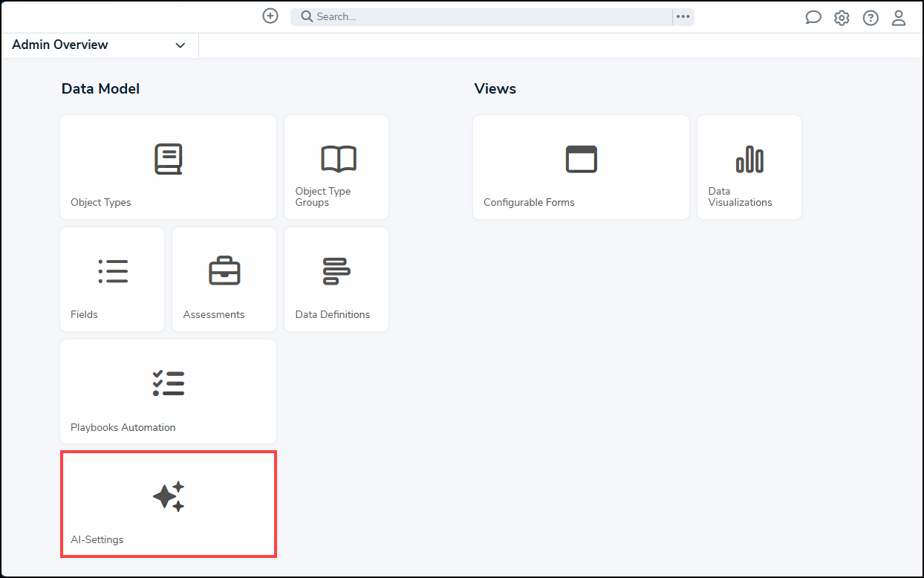924x578 pixels.
Task: Open the help question mark icon
Action: click(x=871, y=18)
